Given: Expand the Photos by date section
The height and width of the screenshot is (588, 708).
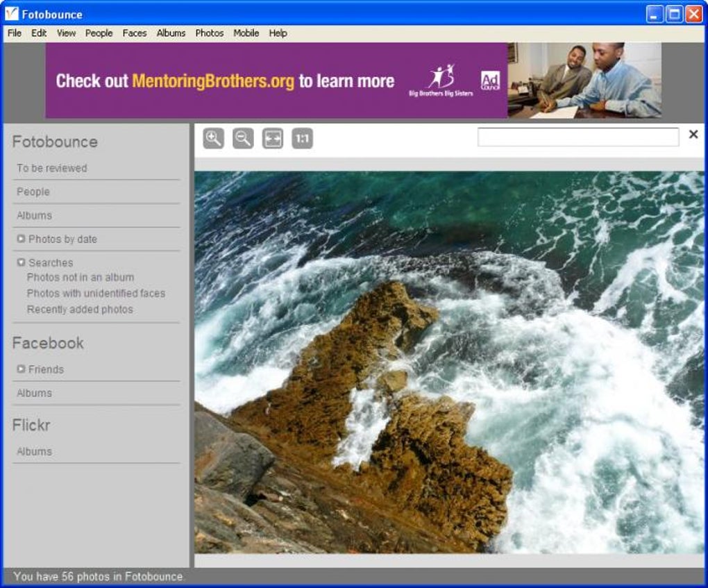Looking at the screenshot, I should point(21,238).
